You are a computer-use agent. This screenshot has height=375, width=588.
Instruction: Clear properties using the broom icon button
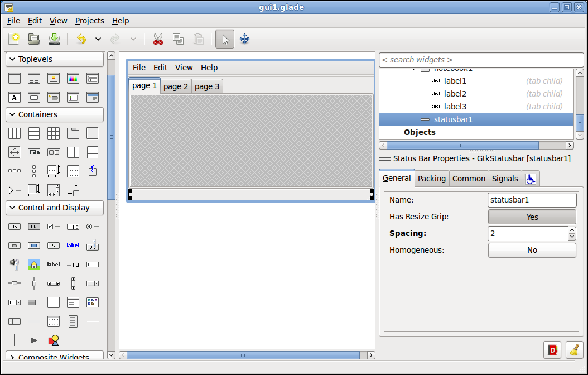(x=575, y=350)
